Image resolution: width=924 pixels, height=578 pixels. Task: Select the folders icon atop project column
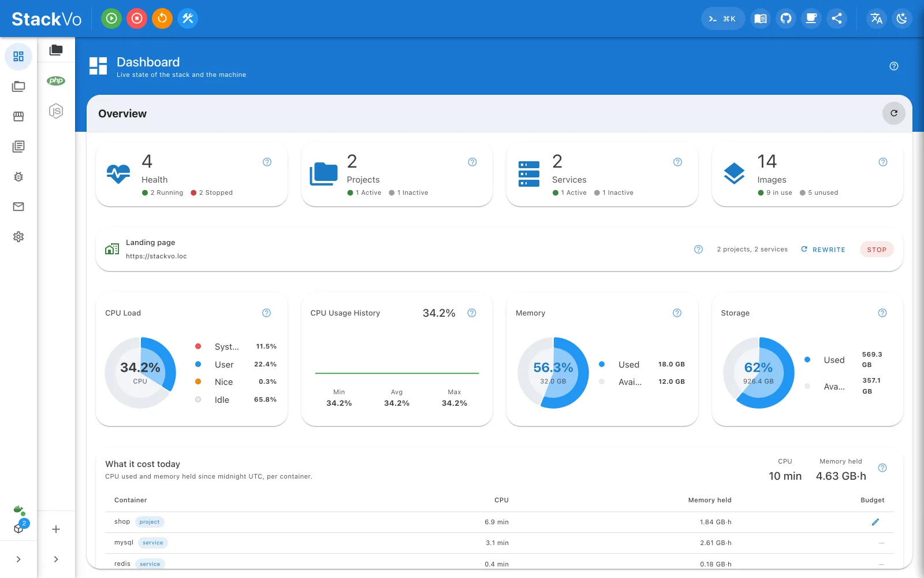[56, 50]
